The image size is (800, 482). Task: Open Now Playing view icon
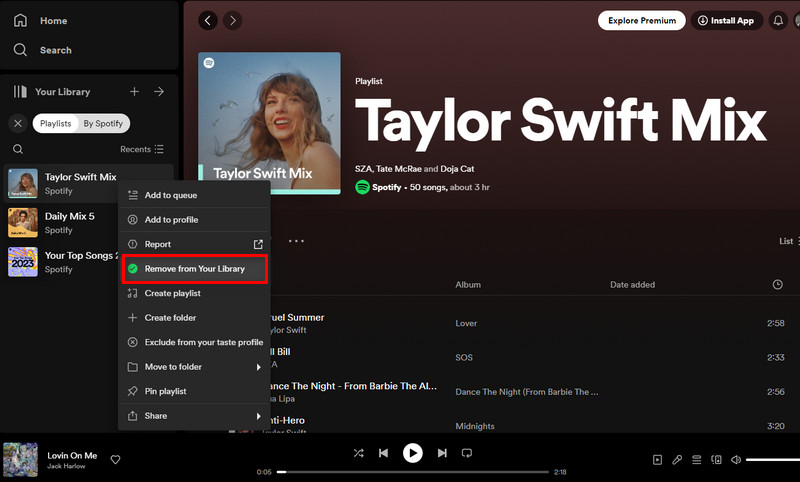(x=657, y=460)
